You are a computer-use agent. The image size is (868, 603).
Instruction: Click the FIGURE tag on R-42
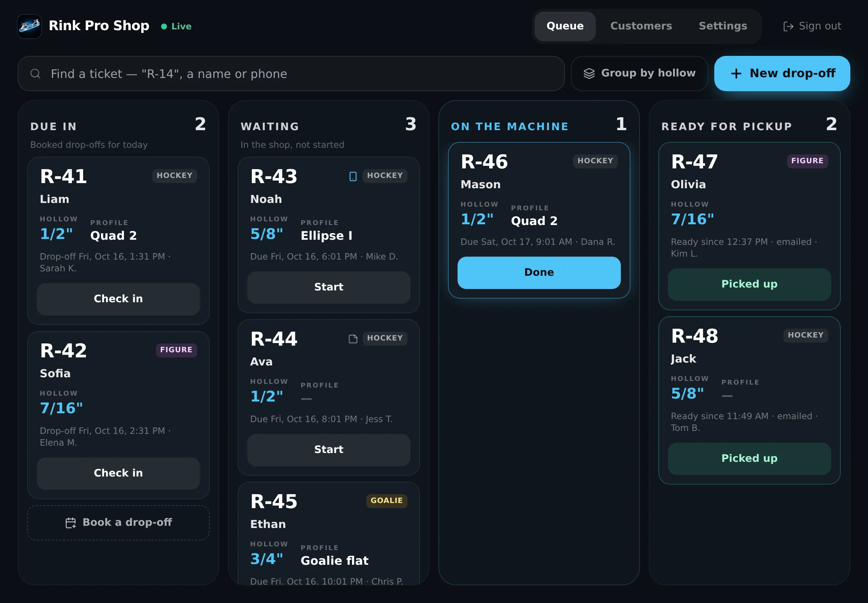tap(176, 350)
